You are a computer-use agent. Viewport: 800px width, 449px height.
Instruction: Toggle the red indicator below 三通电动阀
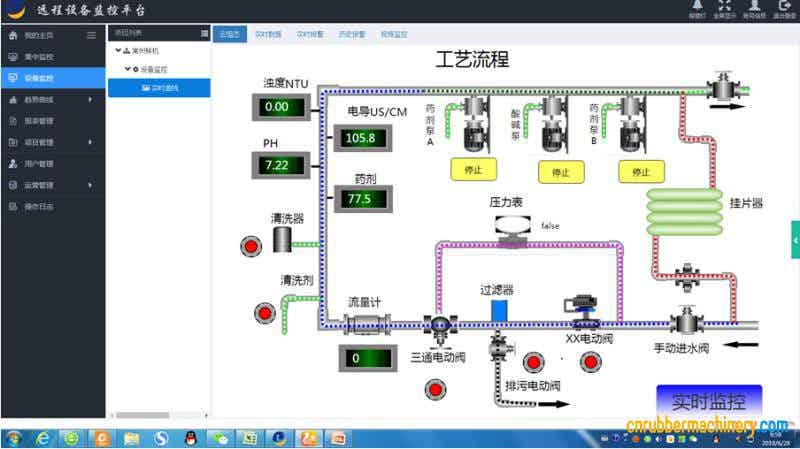tap(437, 387)
